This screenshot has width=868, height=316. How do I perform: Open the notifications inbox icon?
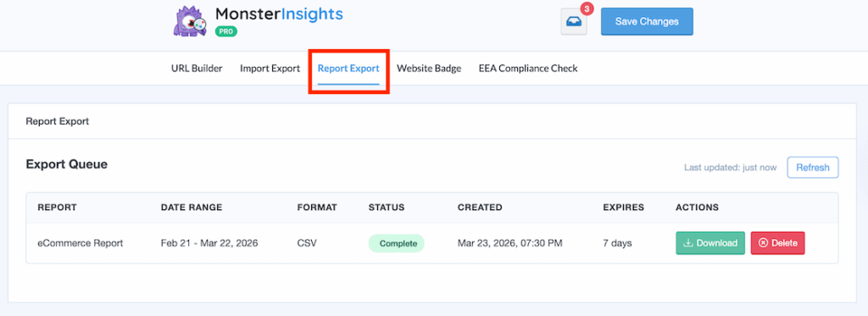[574, 21]
